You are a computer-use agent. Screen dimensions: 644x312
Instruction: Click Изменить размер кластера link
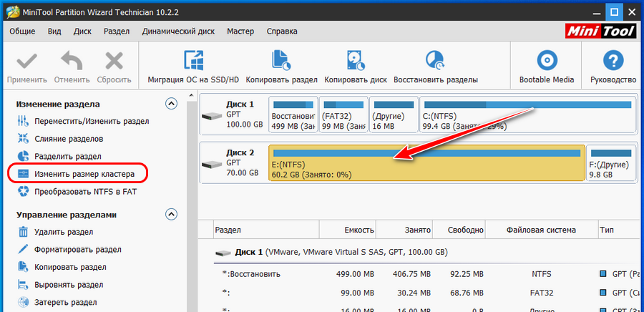84,174
